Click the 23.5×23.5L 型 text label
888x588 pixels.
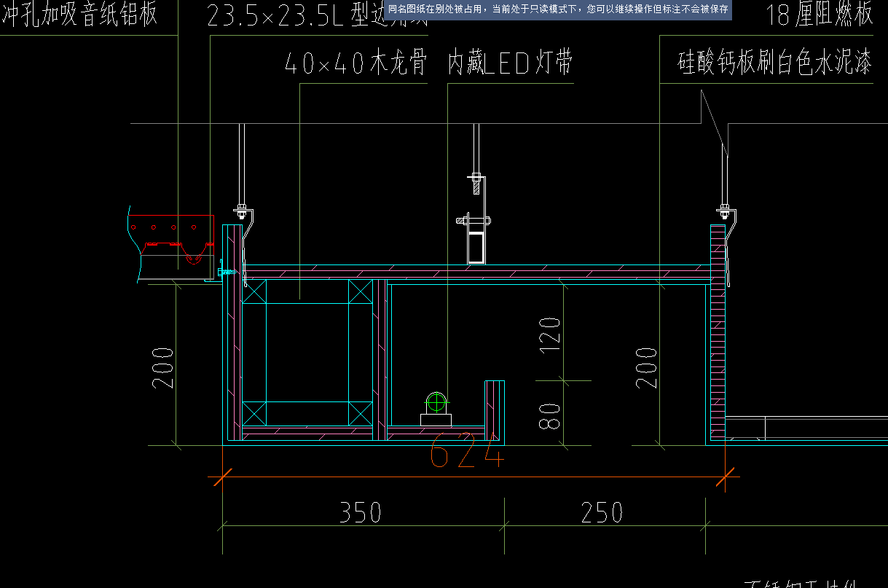point(291,13)
